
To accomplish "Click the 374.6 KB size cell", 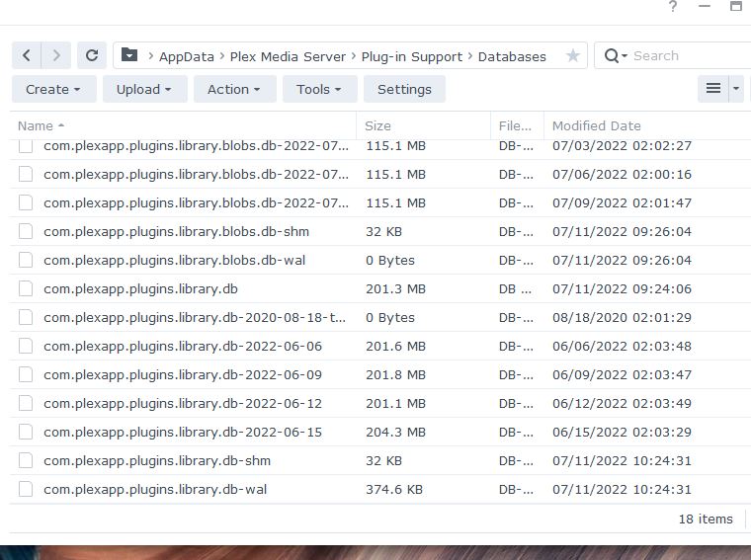I will click(x=394, y=490).
